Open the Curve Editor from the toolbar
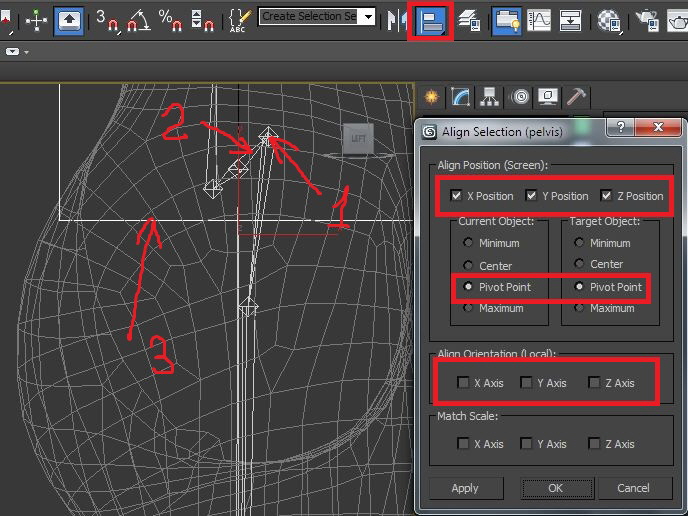The image size is (688, 516). [539, 19]
